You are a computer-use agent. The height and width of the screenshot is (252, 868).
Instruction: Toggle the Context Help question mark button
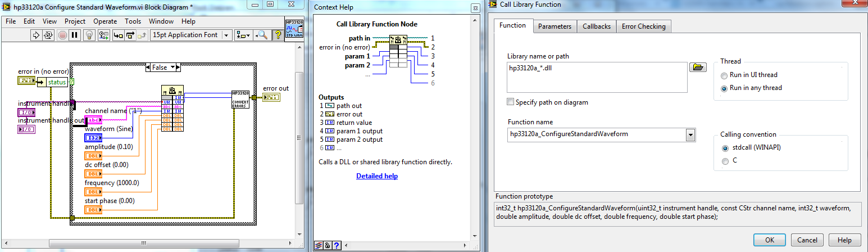[x=278, y=35]
